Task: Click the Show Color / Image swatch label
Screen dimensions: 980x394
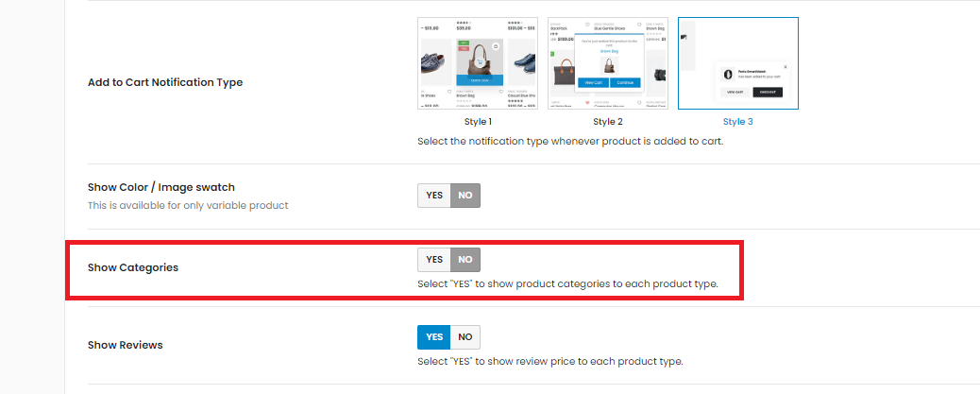Action: [x=161, y=187]
